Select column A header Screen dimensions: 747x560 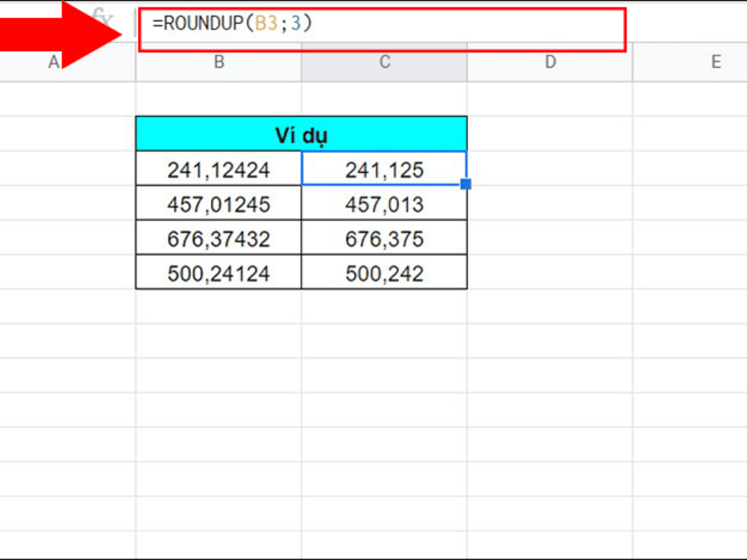coord(53,63)
